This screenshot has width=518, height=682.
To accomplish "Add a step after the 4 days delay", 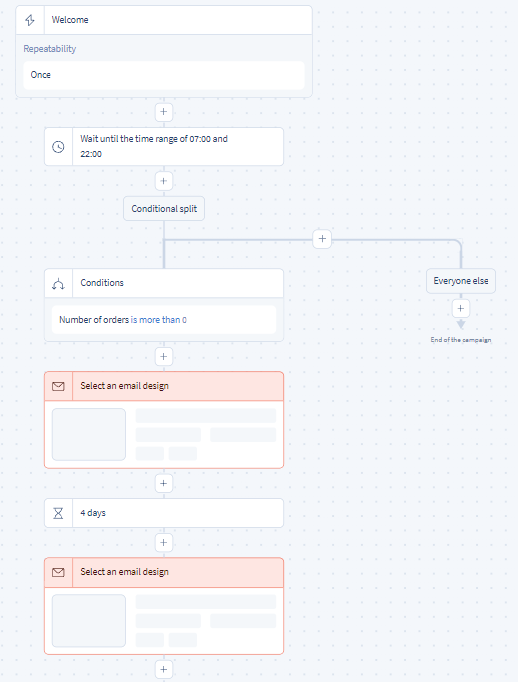I will click(x=164, y=542).
